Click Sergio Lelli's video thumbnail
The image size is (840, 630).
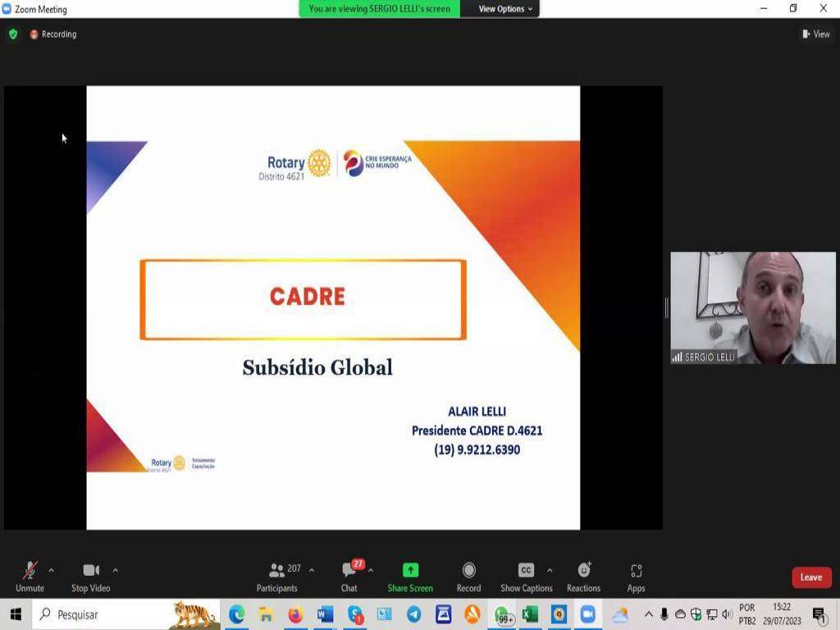click(x=753, y=307)
